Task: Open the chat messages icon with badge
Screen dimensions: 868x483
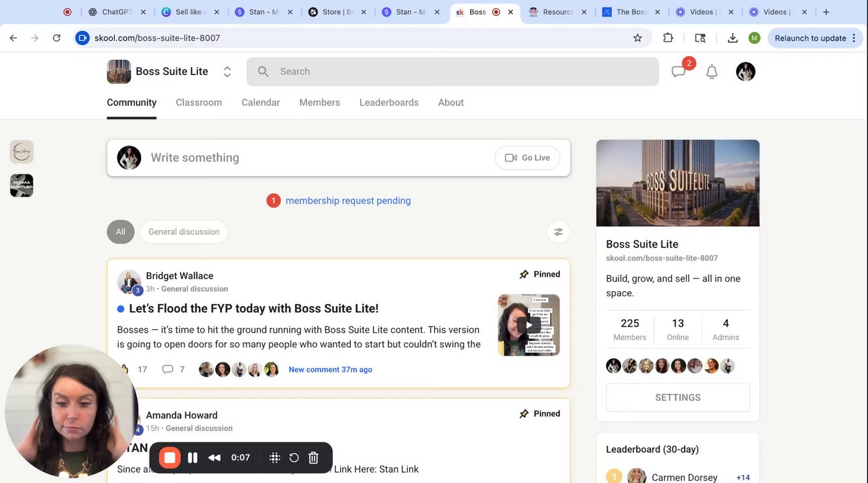Action: 679,72
